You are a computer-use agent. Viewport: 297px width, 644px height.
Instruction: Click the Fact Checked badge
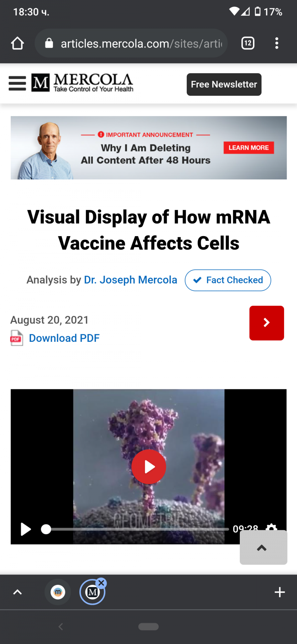coord(228,280)
